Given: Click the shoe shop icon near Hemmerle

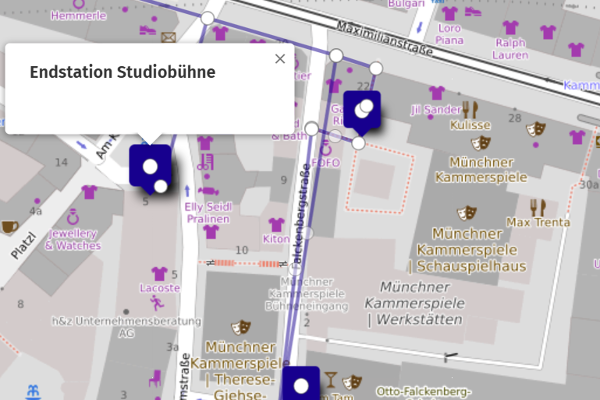Looking at the screenshot, I should pos(148,30).
